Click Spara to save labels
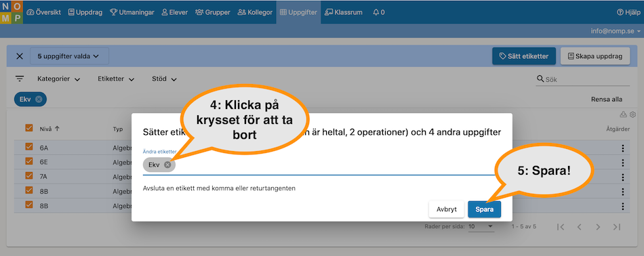The width and height of the screenshot is (644, 256). [x=484, y=209]
